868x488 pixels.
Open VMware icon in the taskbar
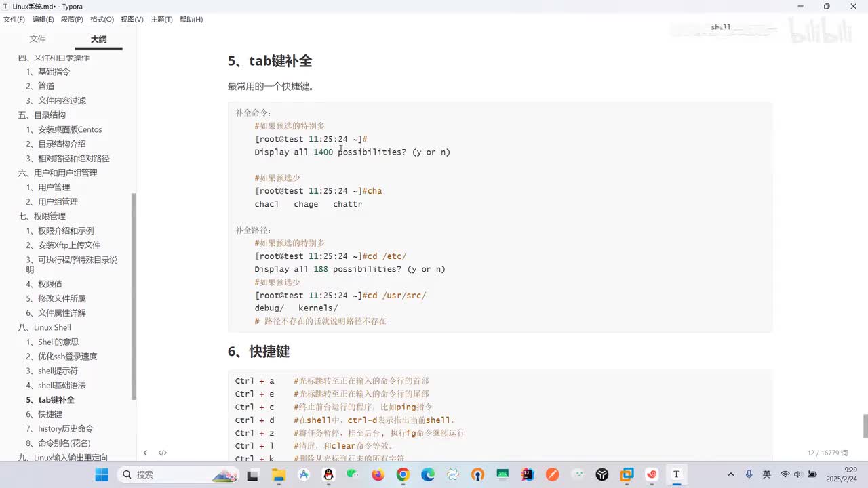[627, 474]
